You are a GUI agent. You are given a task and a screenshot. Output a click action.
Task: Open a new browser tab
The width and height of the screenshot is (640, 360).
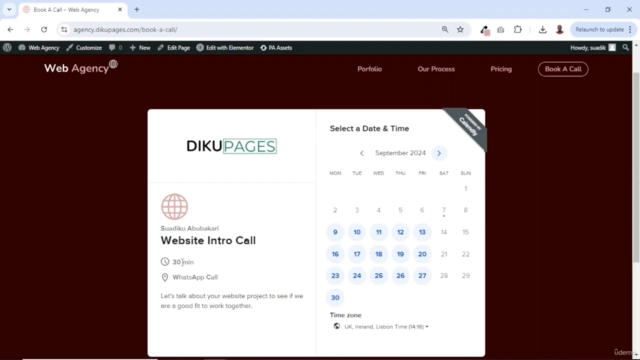point(137,9)
